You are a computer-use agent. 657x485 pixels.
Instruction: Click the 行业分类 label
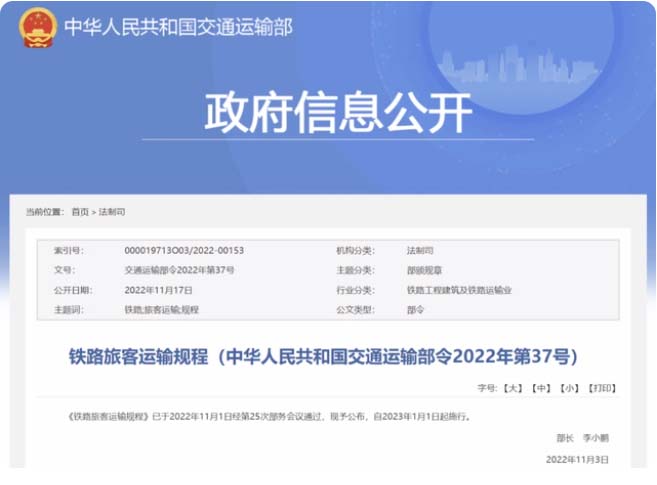[x=355, y=290]
